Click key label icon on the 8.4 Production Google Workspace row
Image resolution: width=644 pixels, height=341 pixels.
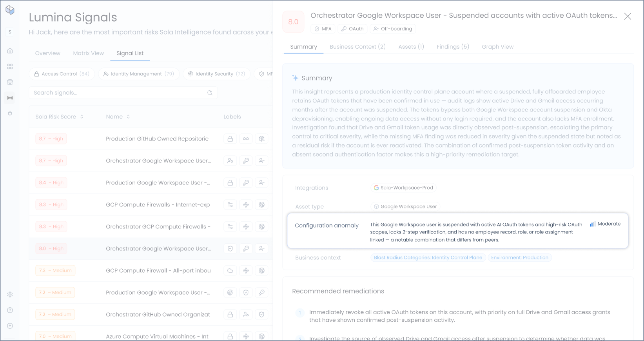pyautogui.click(x=246, y=182)
